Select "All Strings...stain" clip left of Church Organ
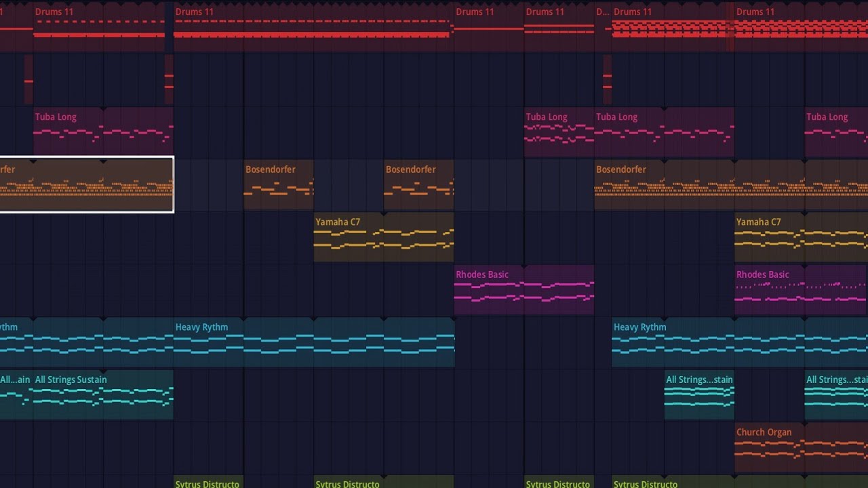Screen dimensions: 868x488 point(699,394)
